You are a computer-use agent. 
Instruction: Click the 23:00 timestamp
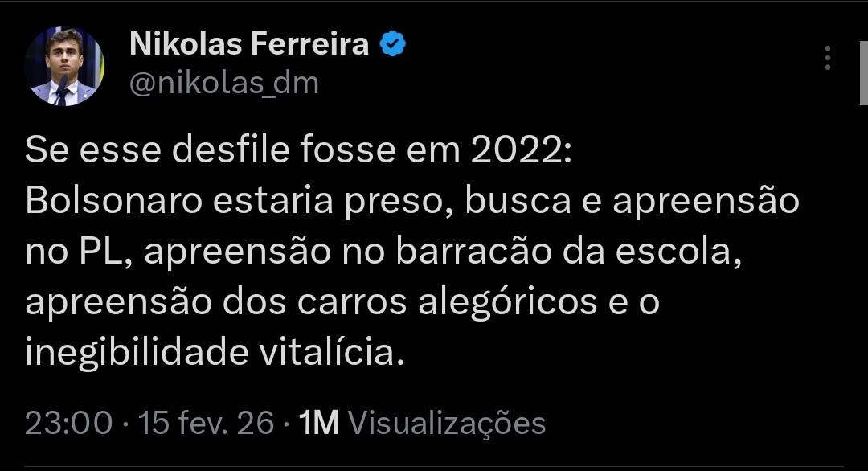click(x=69, y=423)
